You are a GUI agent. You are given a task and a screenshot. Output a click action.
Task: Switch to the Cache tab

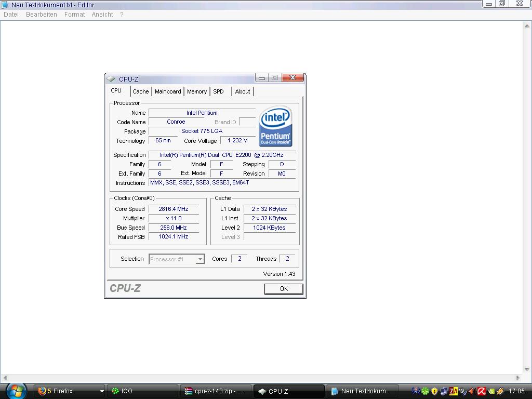141,91
